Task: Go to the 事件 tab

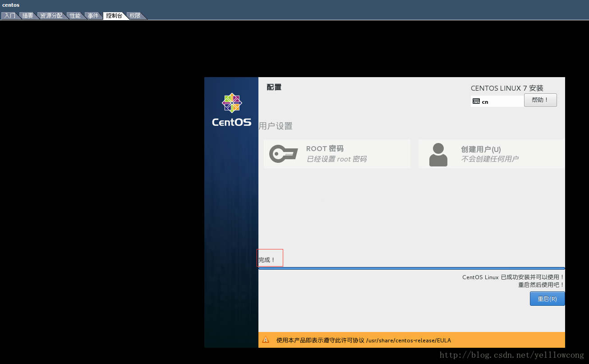Action: [x=93, y=16]
